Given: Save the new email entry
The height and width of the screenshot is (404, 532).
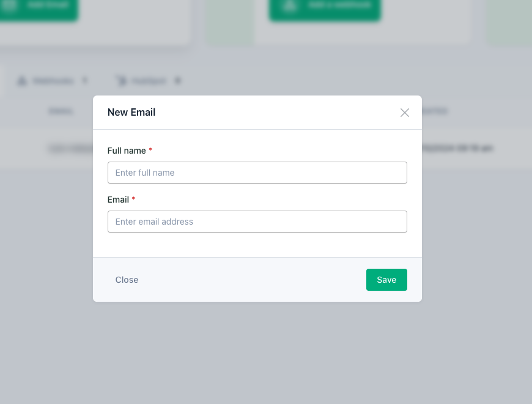Looking at the screenshot, I should coord(386,280).
